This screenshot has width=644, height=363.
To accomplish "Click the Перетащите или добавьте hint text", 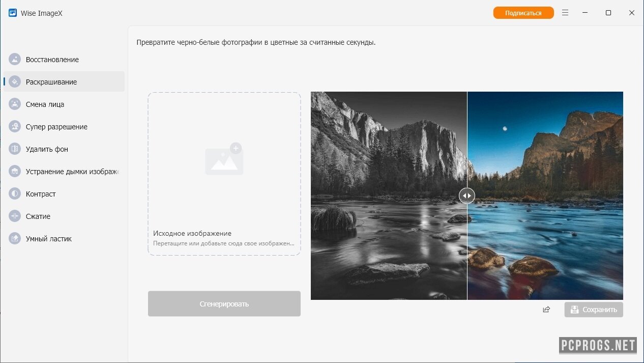I will pyautogui.click(x=224, y=243).
